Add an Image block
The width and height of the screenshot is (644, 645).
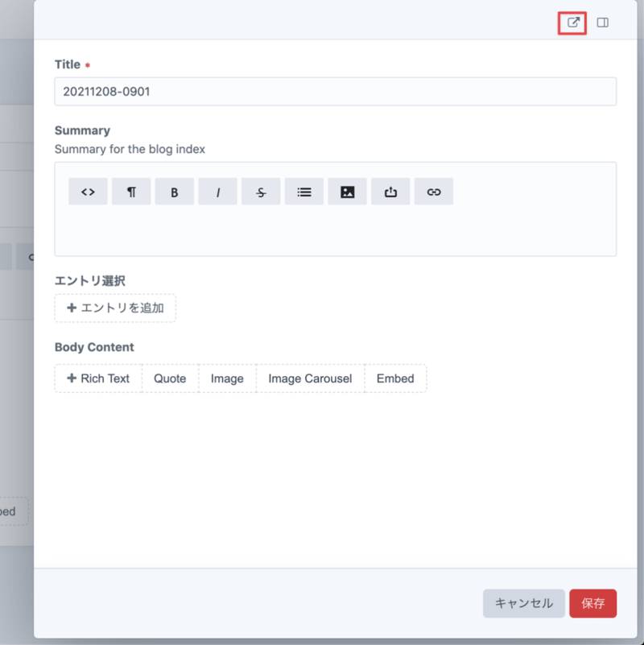click(x=227, y=378)
